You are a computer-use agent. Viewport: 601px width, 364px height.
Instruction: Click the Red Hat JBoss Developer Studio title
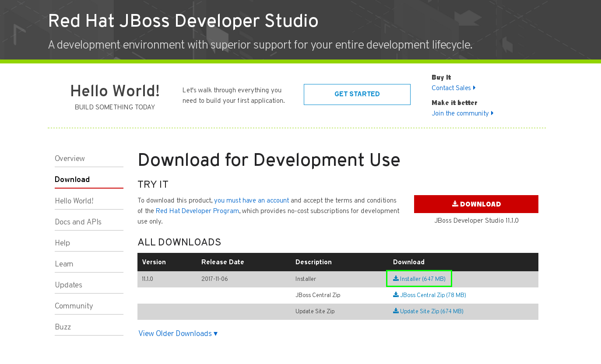(183, 21)
